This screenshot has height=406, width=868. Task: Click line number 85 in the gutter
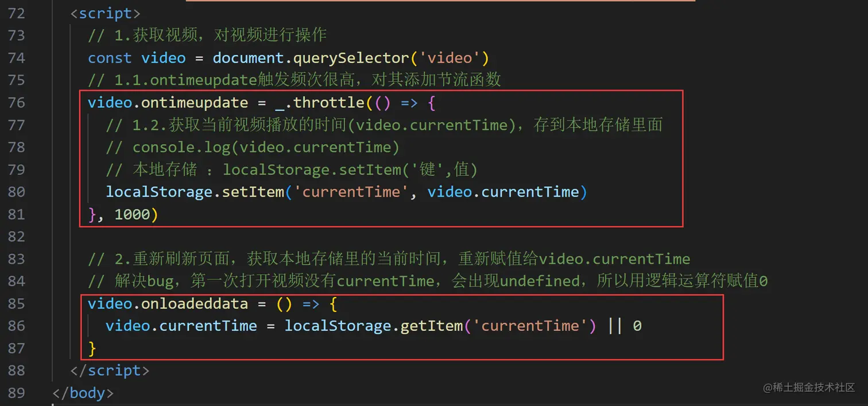(x=17, y=303)
